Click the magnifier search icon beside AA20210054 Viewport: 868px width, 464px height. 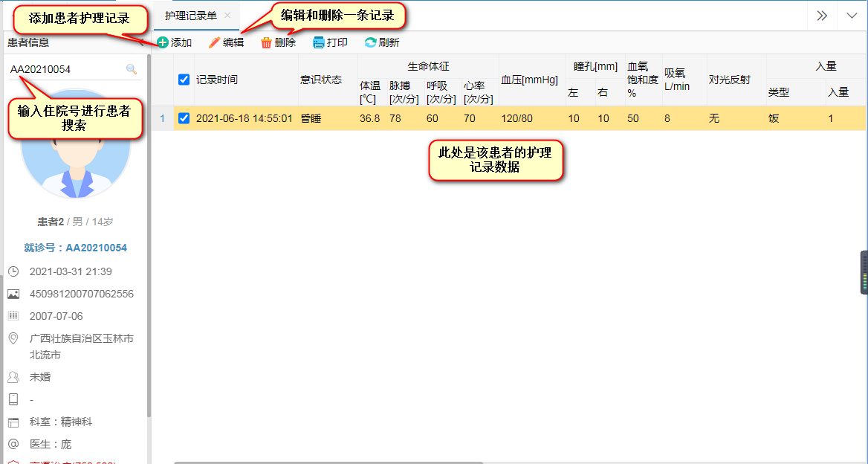click(132, 69)
